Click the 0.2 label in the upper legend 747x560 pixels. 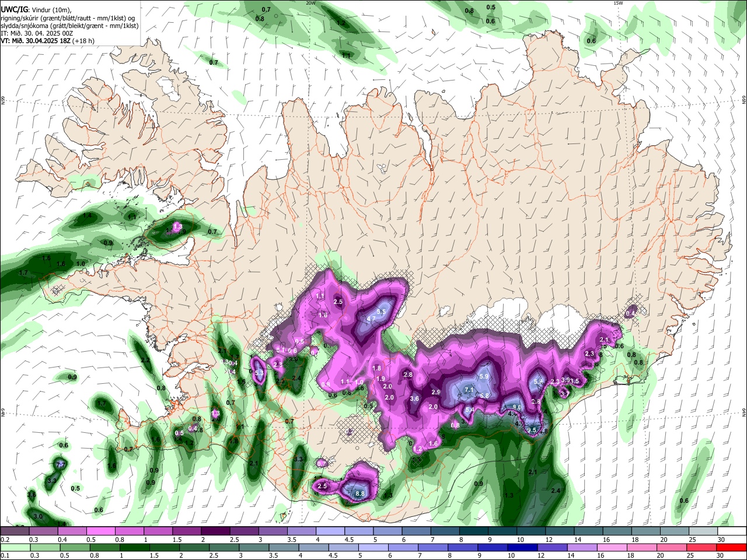point(5,540)
